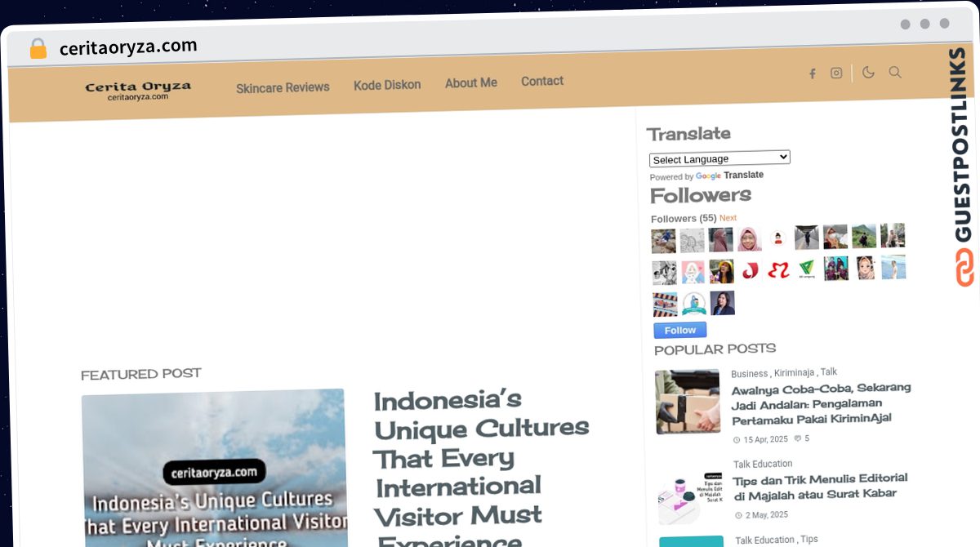Click the seaside photo follower avatar
This screenshot has width=980, height=547.
893,267
